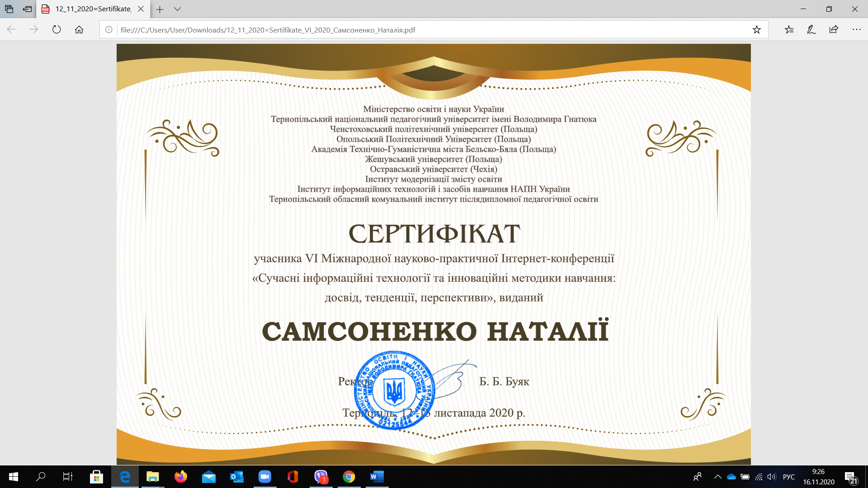Switch РУС input language indicator
The height and width of the screenshot is (488, 868).
coord(788,477)
